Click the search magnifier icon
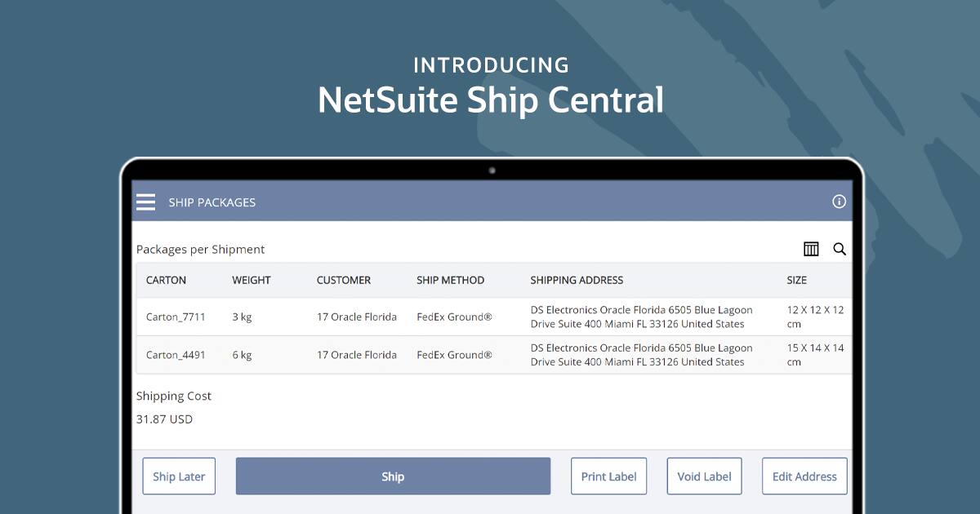This screenshot has width=980, height=514. point(840,249)
